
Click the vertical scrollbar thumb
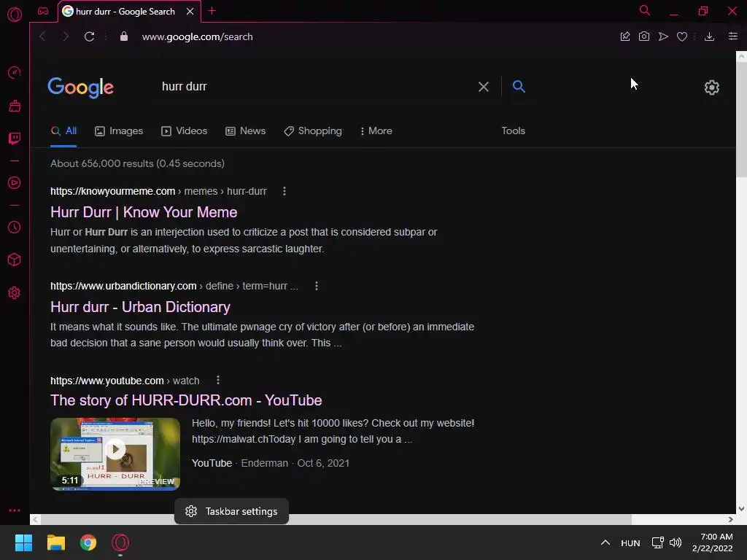[741, 119]
